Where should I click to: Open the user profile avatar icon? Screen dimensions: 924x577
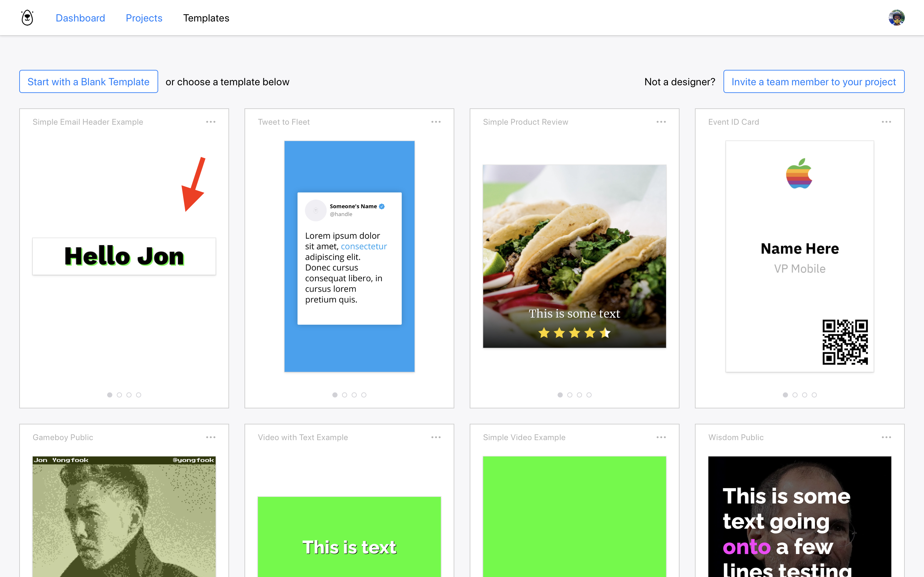897,18
